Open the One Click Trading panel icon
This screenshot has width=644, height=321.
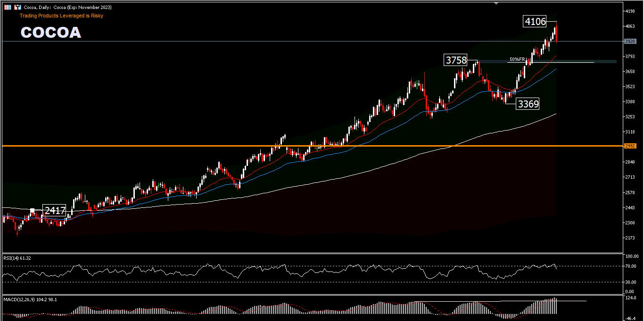tap(17, 8)
